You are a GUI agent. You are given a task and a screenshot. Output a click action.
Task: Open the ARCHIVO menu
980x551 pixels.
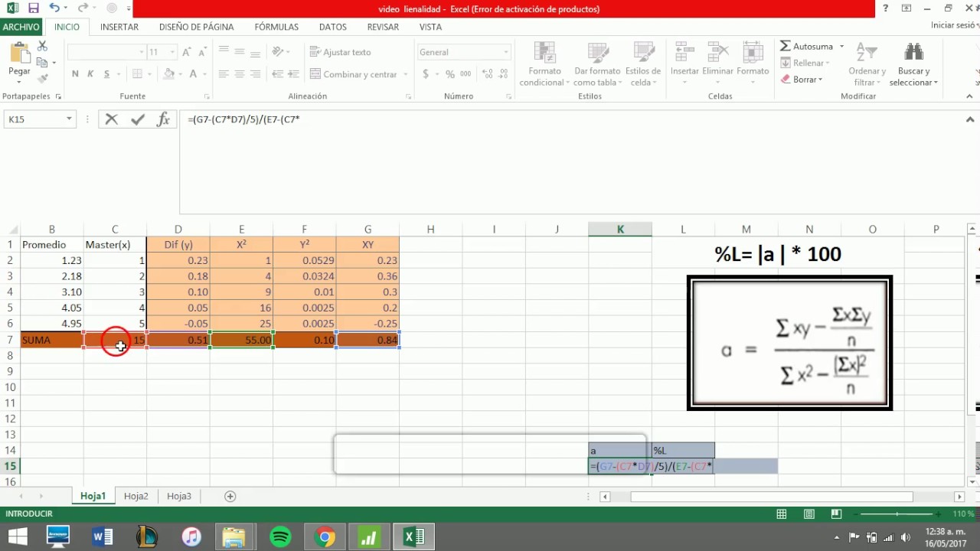click(x=21, y=27)
